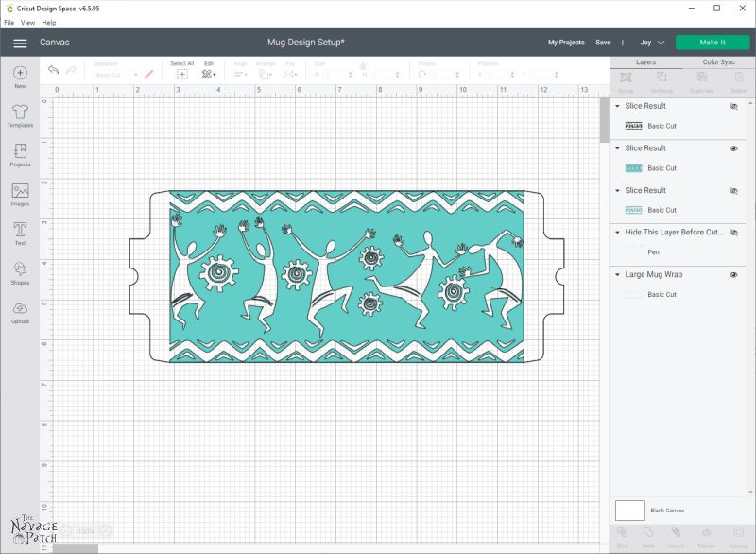Open the Templates panel
The image size is (756, 554).
click(20, 115)
